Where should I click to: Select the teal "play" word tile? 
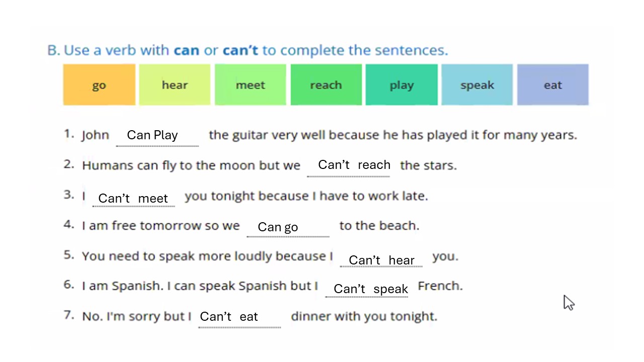click(x=401, y=85)
